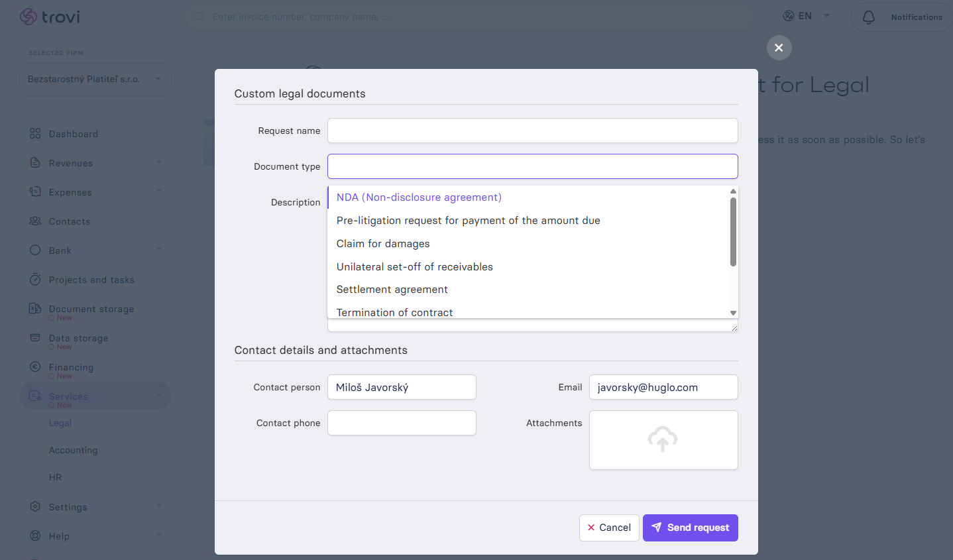
Task: Click the Expenses receipt icon
Action: pyautogui.click(x=35, y=192)
